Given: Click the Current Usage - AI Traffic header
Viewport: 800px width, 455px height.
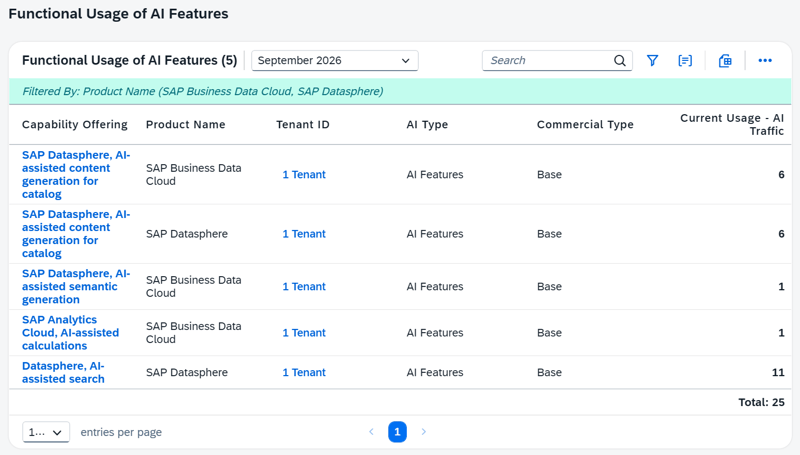Looking at the screenshot, I should (x=732, y=124).
